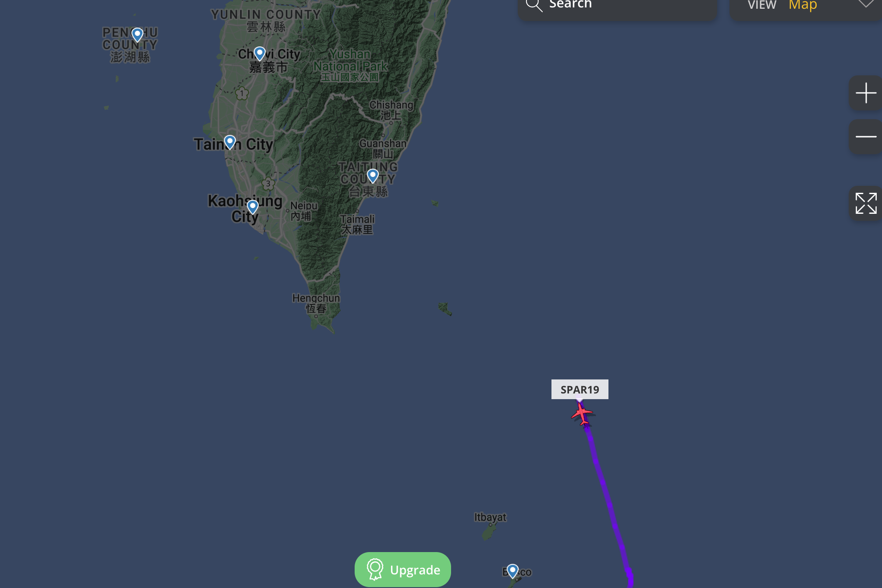Click the airport pin near Chiayi City
Screen dimensions: 882x588
click(x=260, y=54)
